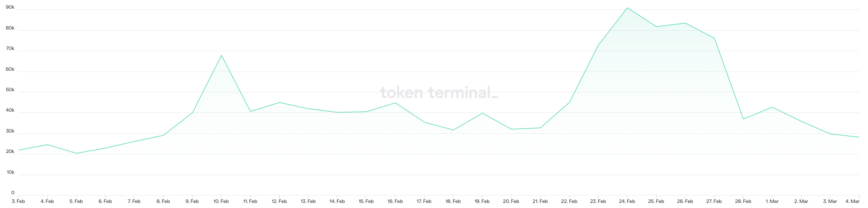The image size is (868, 208).
Task: Click the 90k y-axis label
Action: tap(10, 7)
